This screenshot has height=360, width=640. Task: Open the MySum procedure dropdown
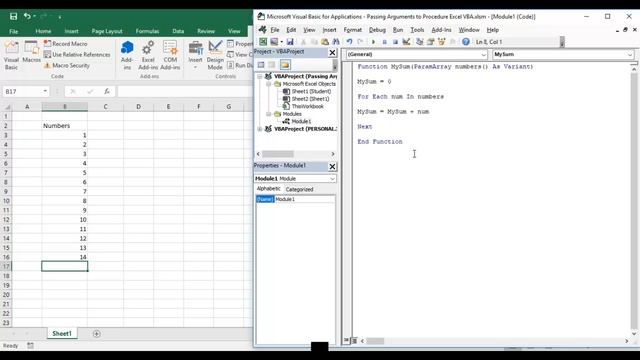pyautogui.click(x=630, y=54)
